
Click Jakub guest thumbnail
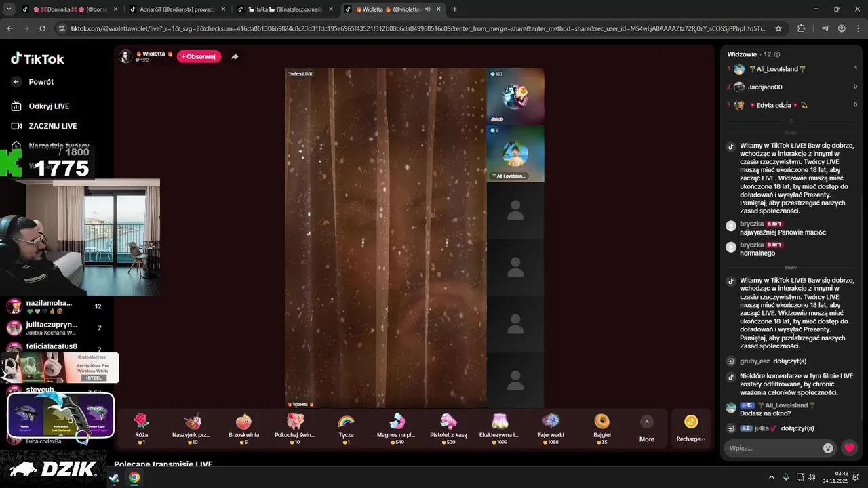coord(515,96)
